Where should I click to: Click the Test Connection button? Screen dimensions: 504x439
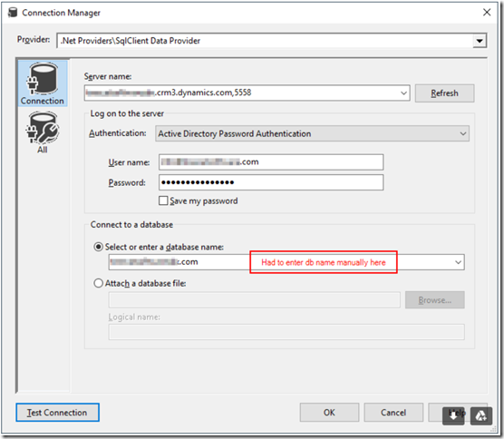(x=57, y=413)
